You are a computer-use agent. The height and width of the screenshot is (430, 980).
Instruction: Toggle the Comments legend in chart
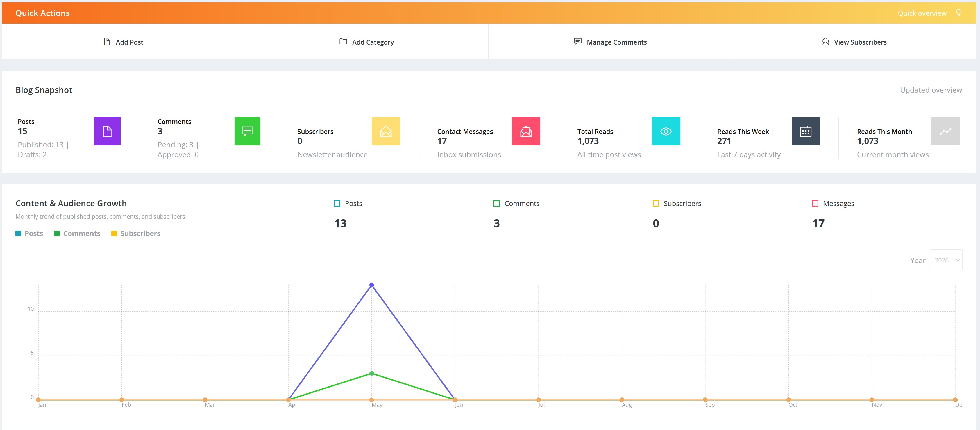tap(77, 233)
